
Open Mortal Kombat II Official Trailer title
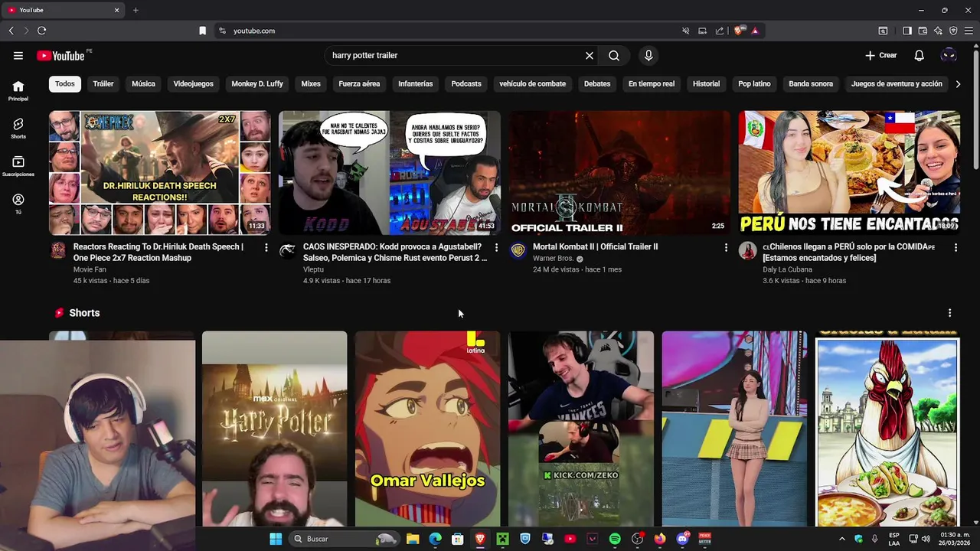point(595,246)
